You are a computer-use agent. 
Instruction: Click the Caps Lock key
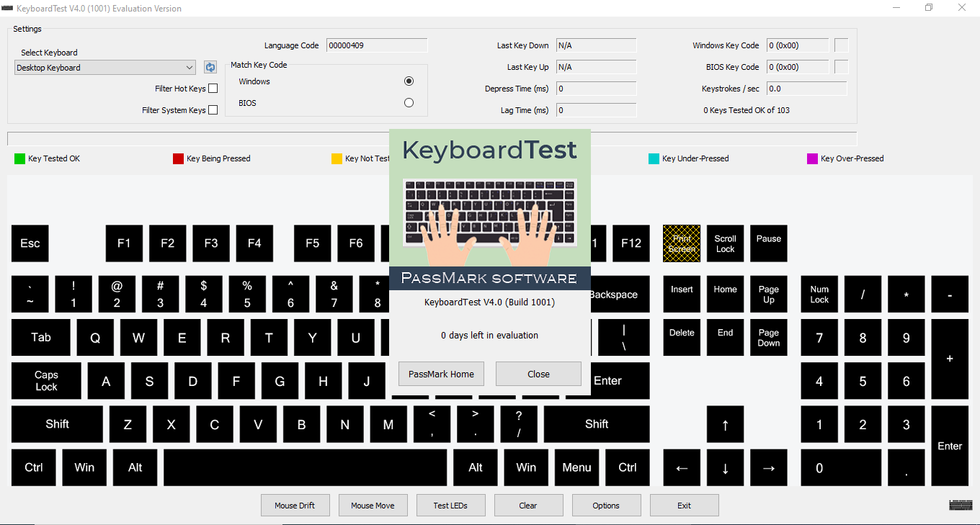(x=46, y=380)
